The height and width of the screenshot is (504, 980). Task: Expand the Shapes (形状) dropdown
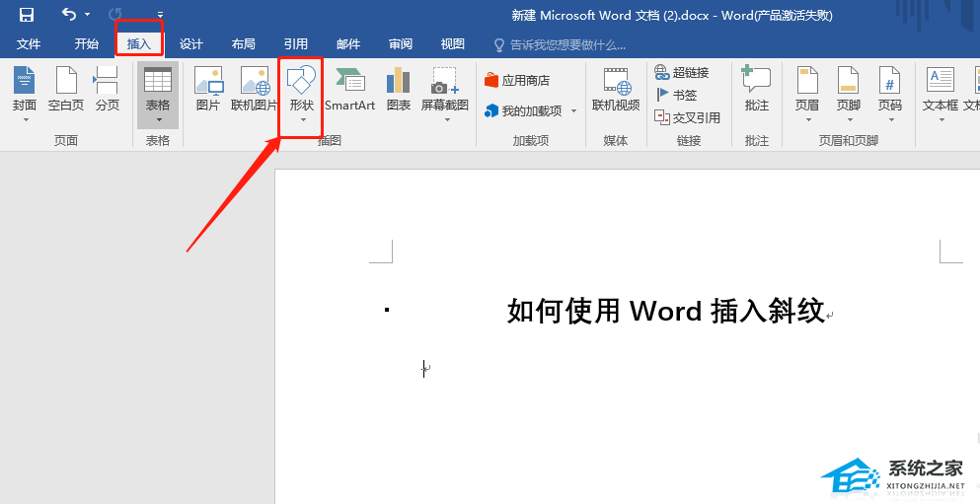tap(302, 119)
